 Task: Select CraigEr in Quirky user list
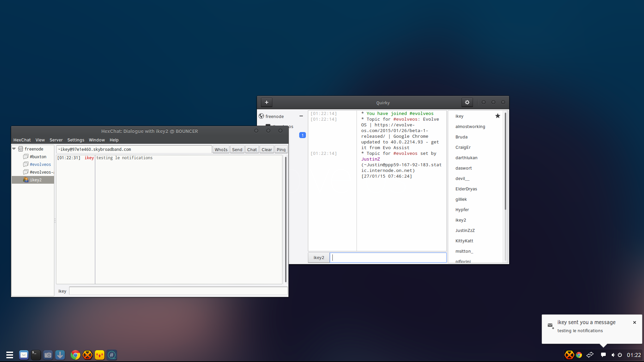click(463, 147)
